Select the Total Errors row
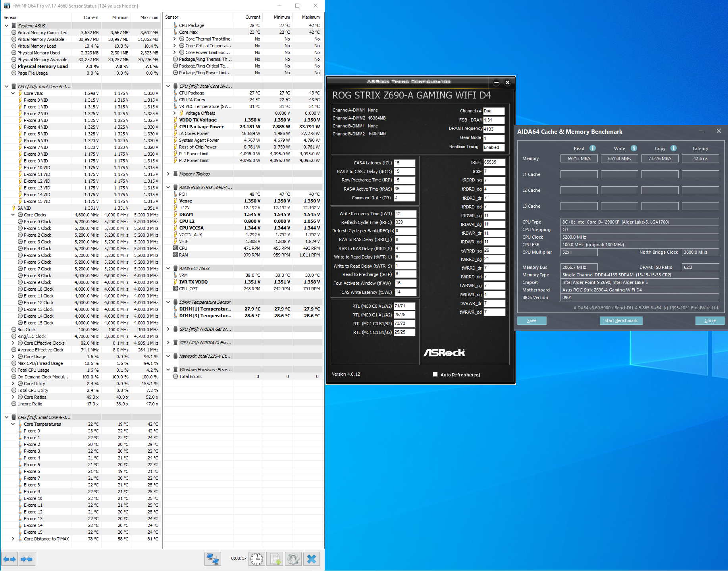This screenshot has width=728, height=571. [x=243, y=376]
